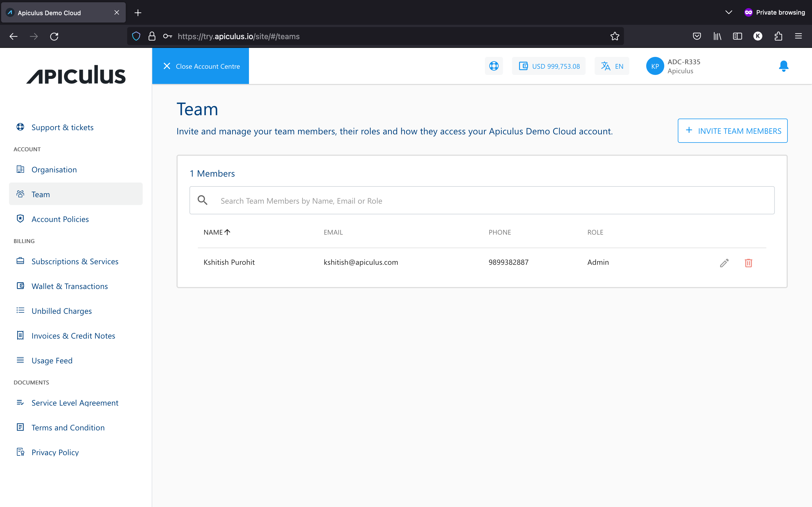Viewport: 812px width, 507px height.
Task: Edit team member Kshitish Purohit
Action: (x=724, y=263)
